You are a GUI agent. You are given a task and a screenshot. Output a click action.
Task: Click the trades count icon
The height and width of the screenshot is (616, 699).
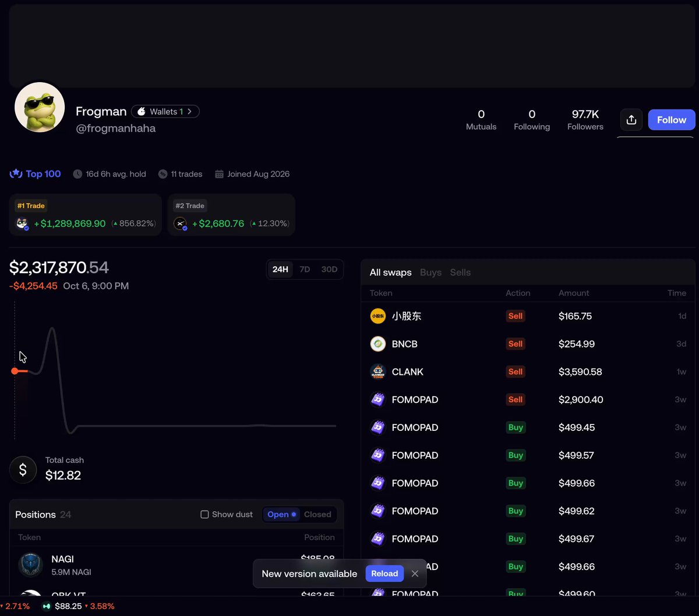coord(163,174)
